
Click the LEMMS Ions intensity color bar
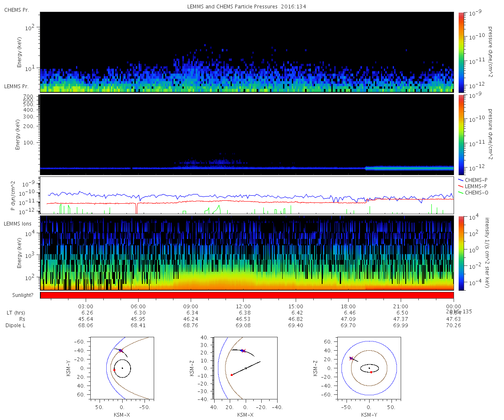(x=461, y=253)
